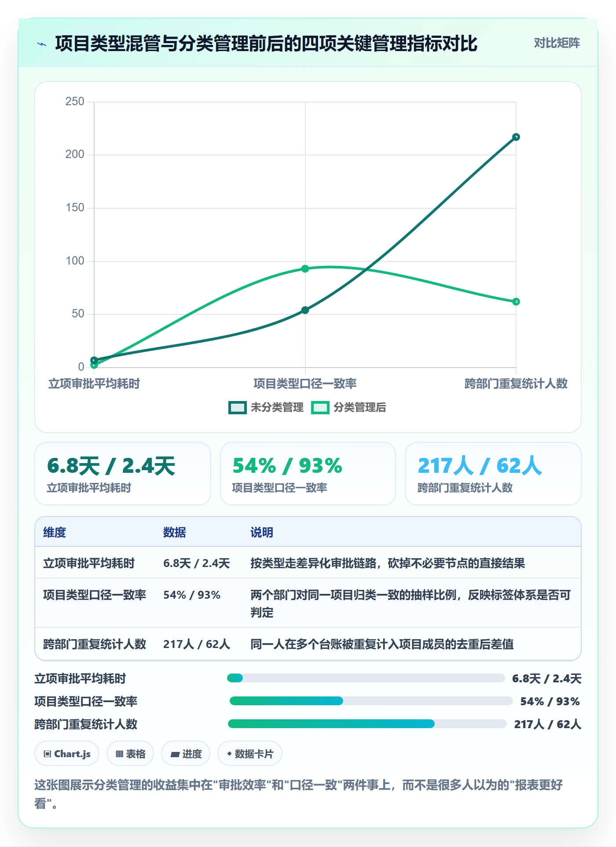The height and width of the screenshot is (847, 616).
Task: Click the 分类管理后 point at 项目类型口径一致率
Action: 305,269
